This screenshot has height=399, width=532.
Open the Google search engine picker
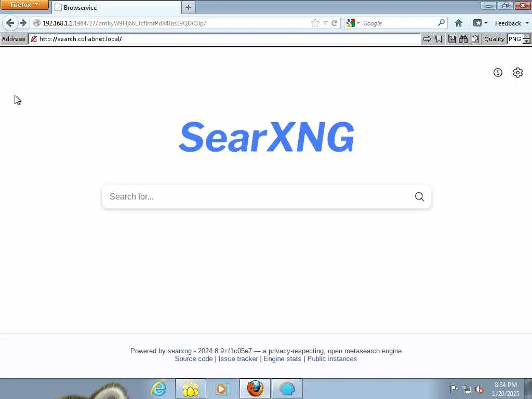pyautogui.click(x=353, y=23)
